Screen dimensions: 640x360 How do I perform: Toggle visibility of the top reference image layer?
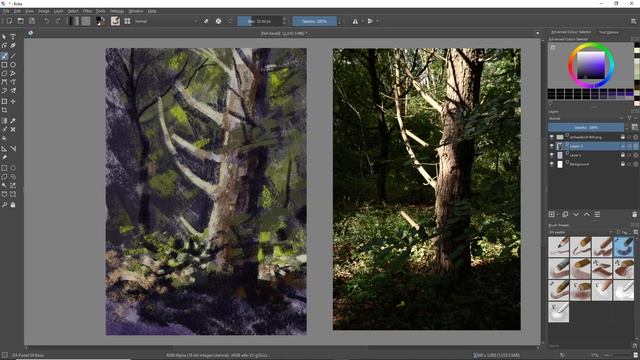click(551, 137)
